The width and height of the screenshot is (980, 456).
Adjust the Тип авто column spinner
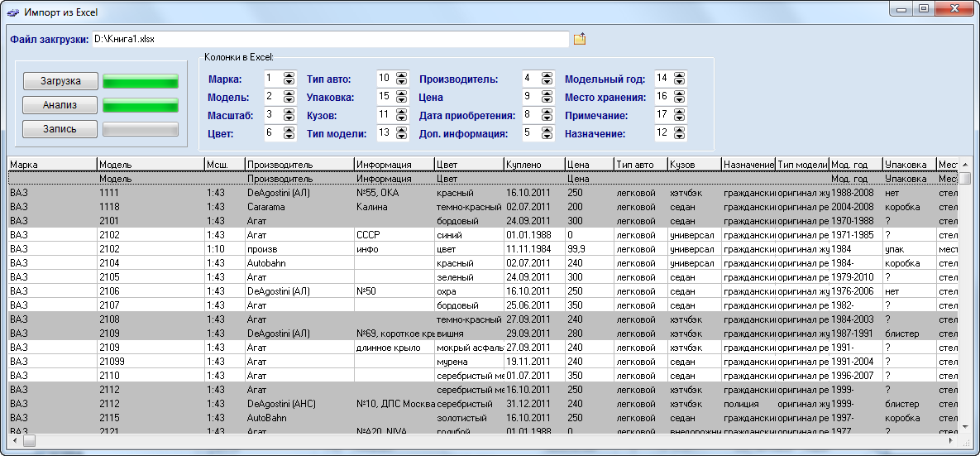(403, 78)
